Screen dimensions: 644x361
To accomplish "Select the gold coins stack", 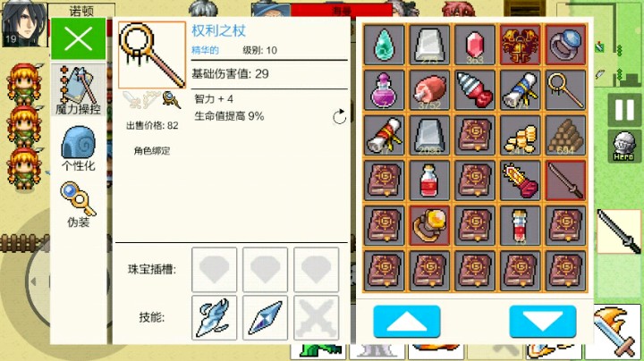I will (520, 136).
